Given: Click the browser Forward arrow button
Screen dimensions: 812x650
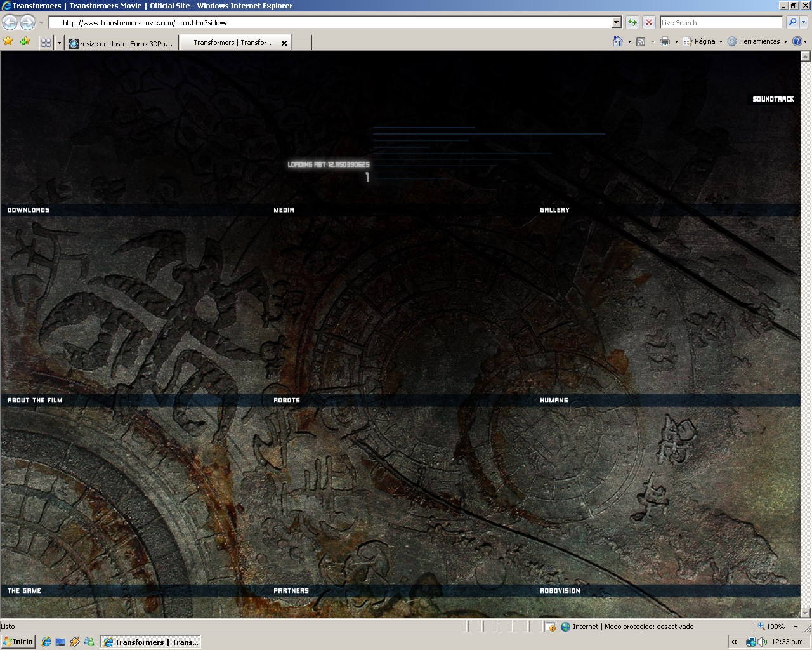Looking at the screenshot, I should click(27, 23).
